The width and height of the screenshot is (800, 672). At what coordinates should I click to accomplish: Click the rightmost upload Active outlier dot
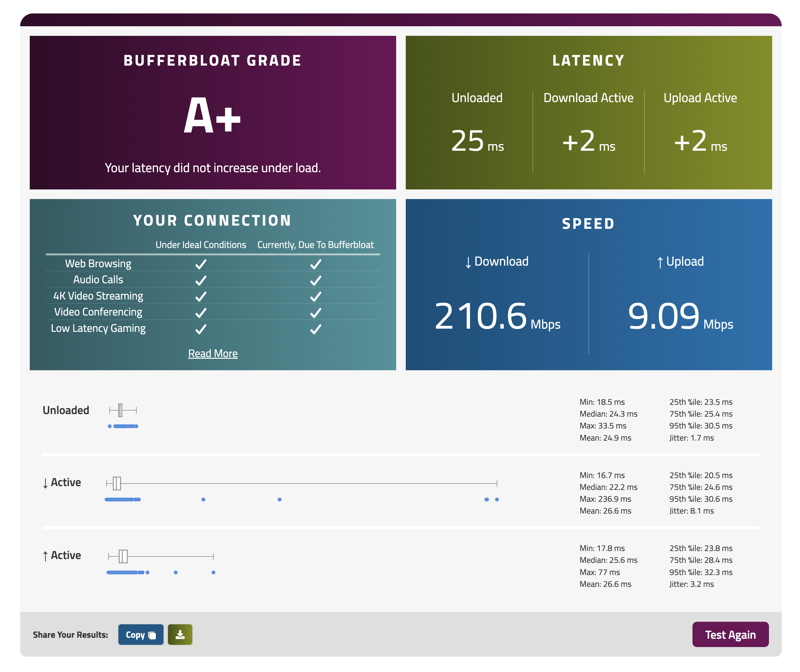pyautogui.click(x=213, y=572)
